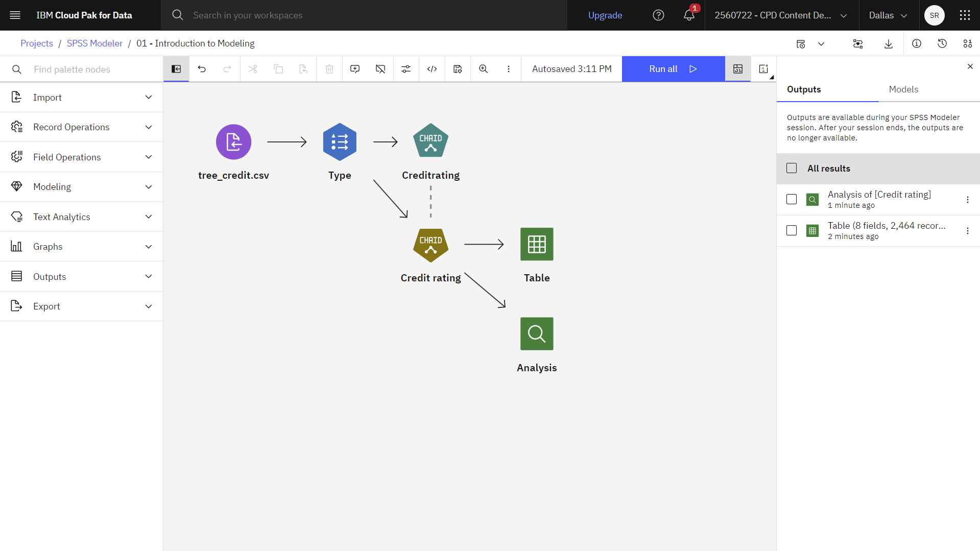Open the Dallas region dropdown
The image size is (980, 551).
point(888,15)
